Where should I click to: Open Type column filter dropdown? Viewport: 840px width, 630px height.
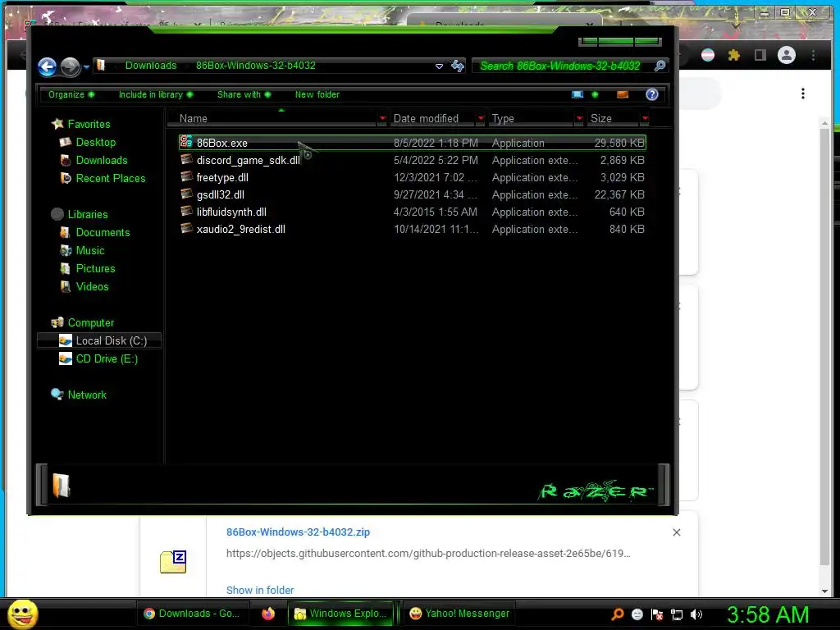click(580, 118)
